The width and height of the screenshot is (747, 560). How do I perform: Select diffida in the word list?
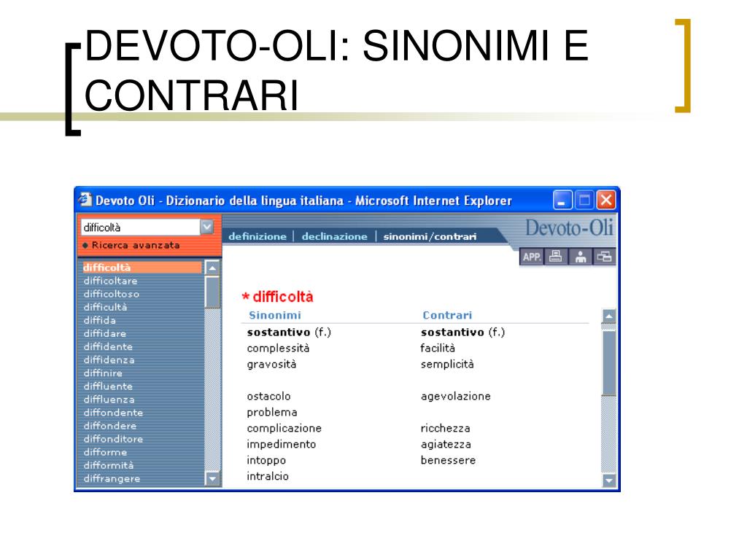coord(99,321)
